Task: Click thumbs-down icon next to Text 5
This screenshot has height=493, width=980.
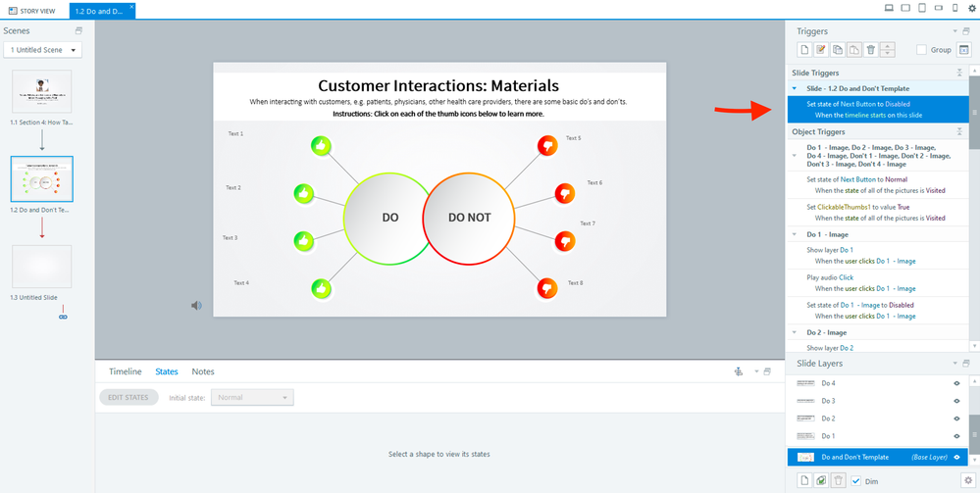Action: (547, 146)
